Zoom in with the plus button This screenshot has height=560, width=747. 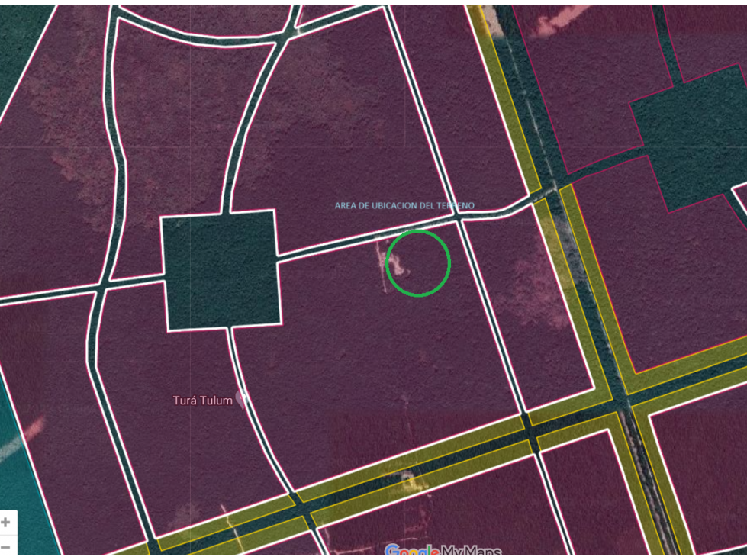tap(5, 523)
